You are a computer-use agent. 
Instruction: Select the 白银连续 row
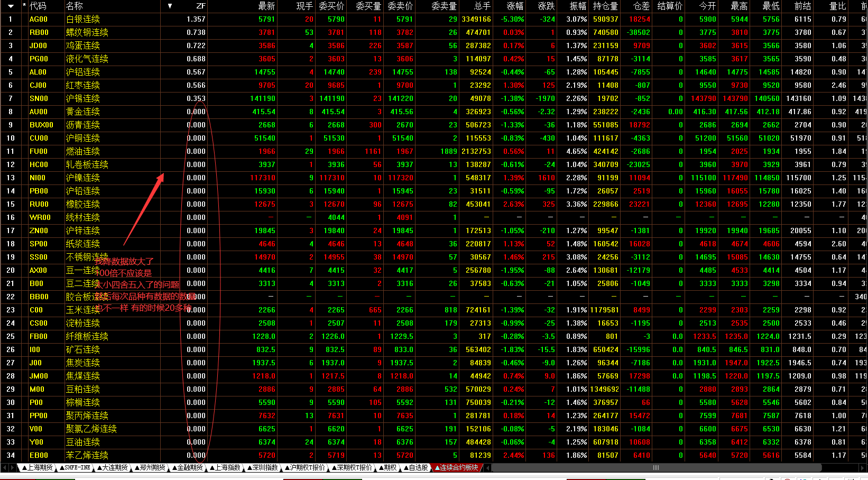point(83,19)
